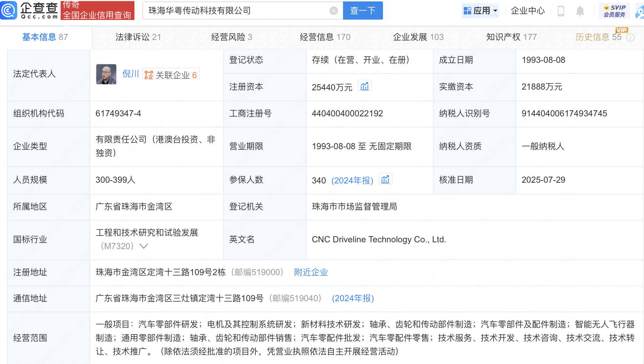This screenshot has width=644, height=364.
Task: Select business term 1993-08-08 至 无固定期限
Action: pos(362,146)
